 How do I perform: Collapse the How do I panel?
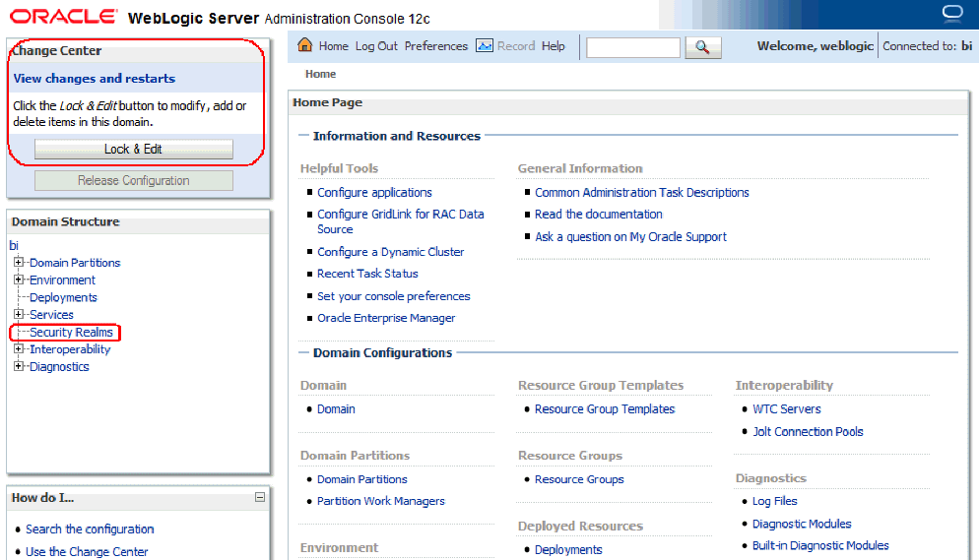pos(260,497)
